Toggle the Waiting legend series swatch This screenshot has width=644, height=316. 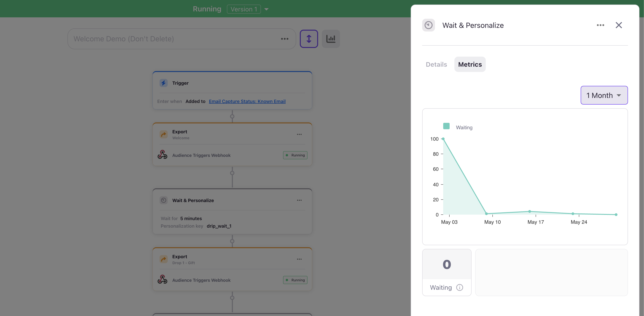(446, 126)
